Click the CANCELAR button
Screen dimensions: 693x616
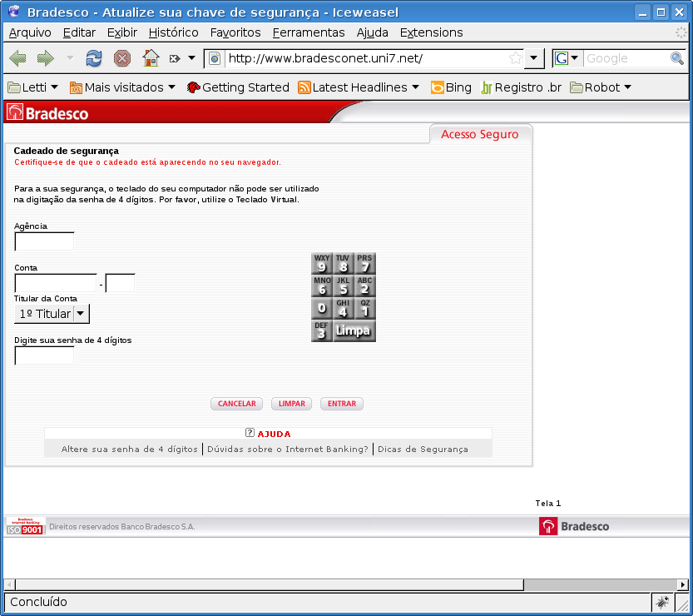(x=236, y=403)
